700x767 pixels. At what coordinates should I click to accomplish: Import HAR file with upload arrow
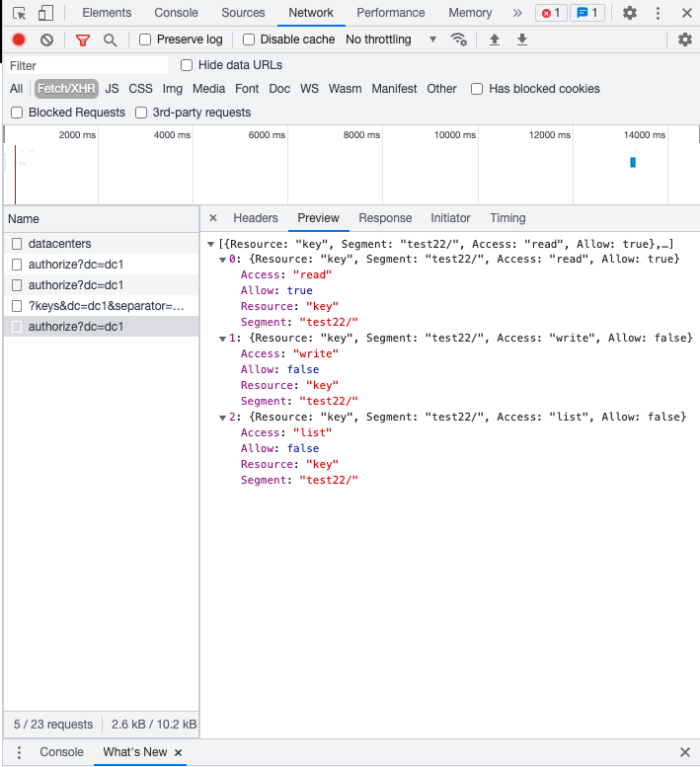tap(496, 39)
